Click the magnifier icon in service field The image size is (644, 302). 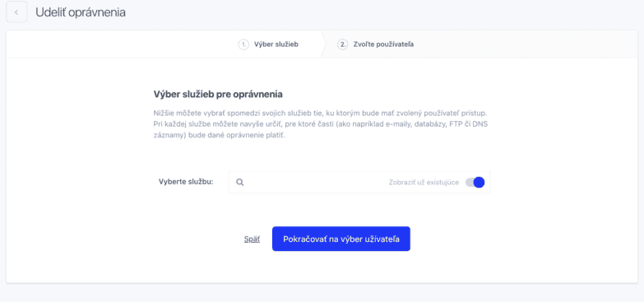pyautogui.click(x=240, y=183)
